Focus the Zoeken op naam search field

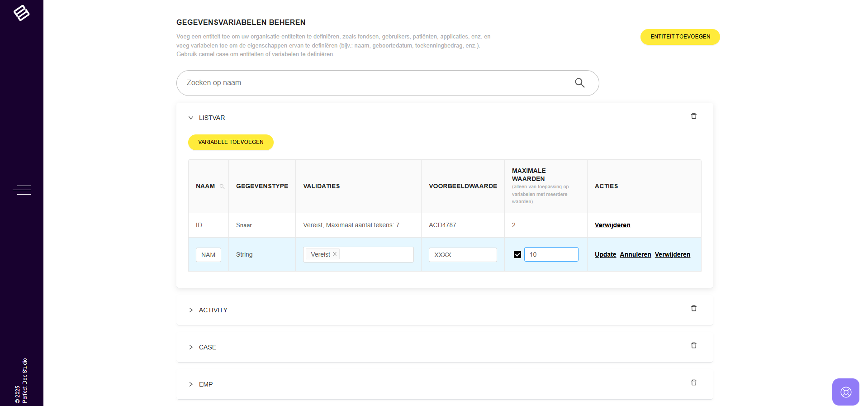tap(375, 83)
